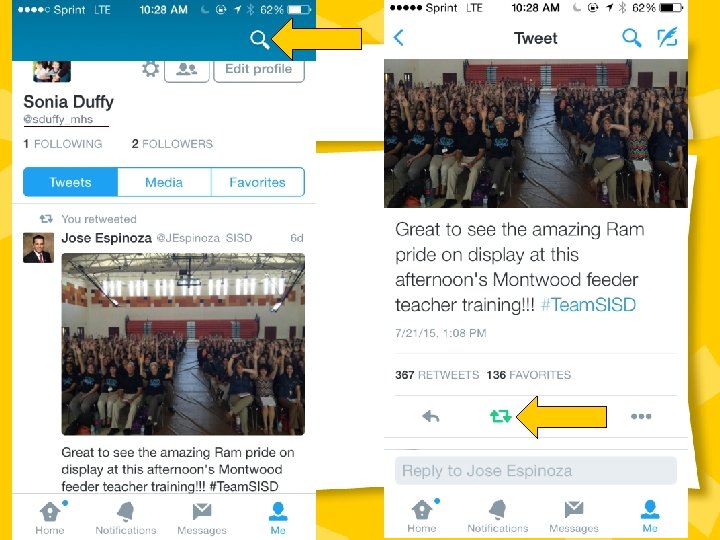The width and height of the screenshot is (720, 540).
Task: Open the find people icon button
Action: 186,70
